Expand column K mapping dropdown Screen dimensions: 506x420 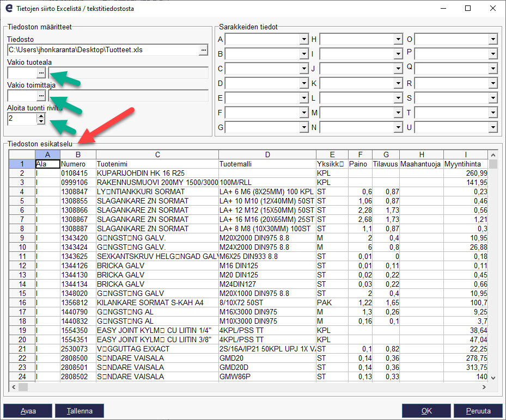[398, 83]
